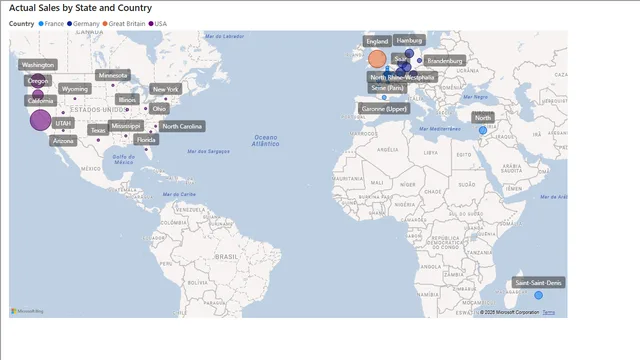
Task: Click the Garonne (Upper) map label
Action: [384, 109]
